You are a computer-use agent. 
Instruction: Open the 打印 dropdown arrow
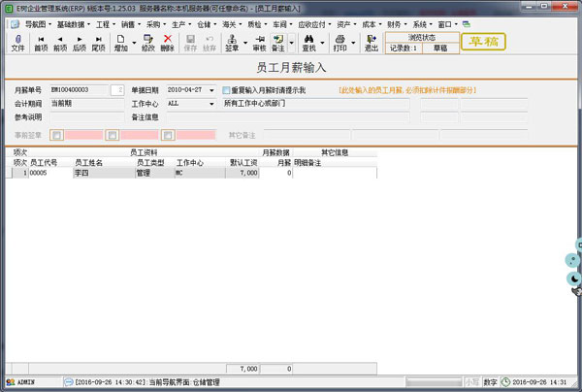pos(353,43)
